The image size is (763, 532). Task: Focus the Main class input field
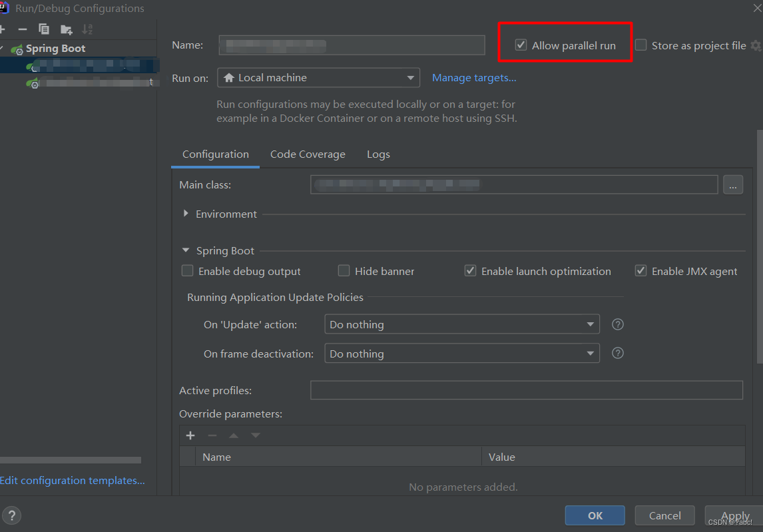(514, 185)
